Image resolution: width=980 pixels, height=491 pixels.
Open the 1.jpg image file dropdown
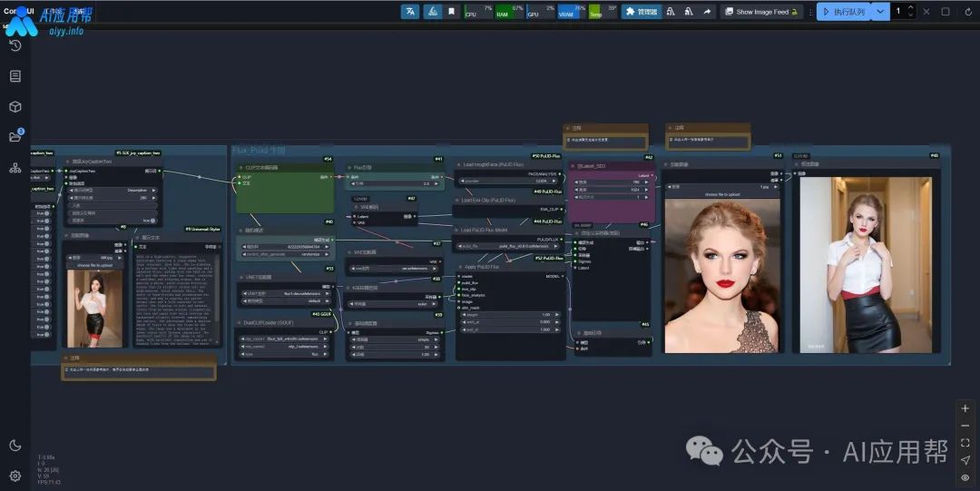click(x=722, y=186)
